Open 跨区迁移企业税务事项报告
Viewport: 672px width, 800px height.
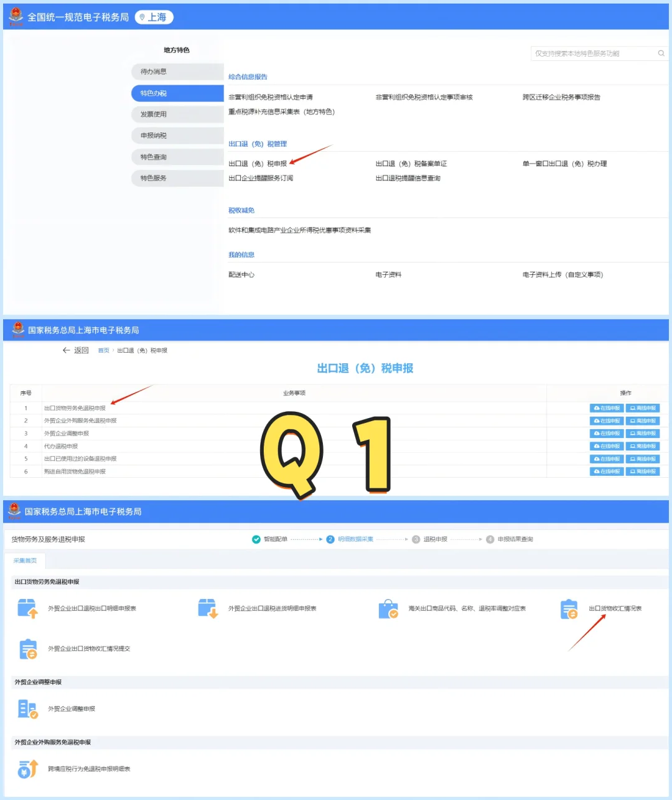click(561, 97)
